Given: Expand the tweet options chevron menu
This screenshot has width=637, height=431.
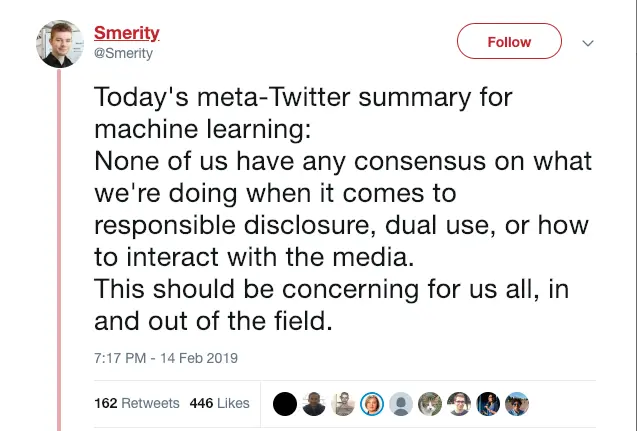Looking at the screenshot, I should click(588, 43).
